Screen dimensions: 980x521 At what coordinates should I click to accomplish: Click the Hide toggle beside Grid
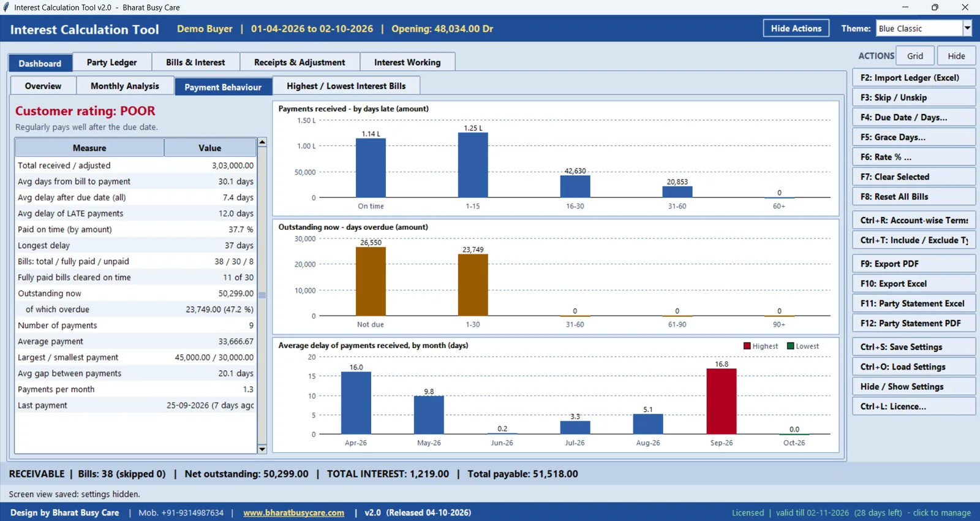956,56
